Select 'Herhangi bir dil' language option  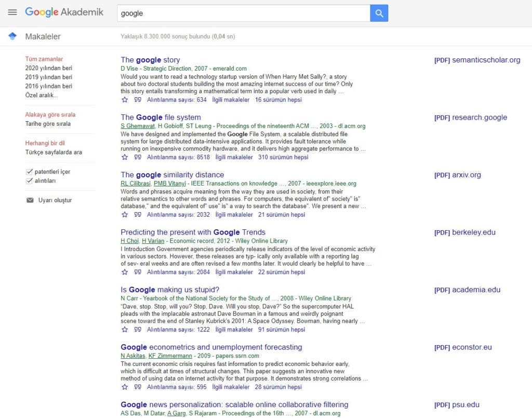click(45, 143)
